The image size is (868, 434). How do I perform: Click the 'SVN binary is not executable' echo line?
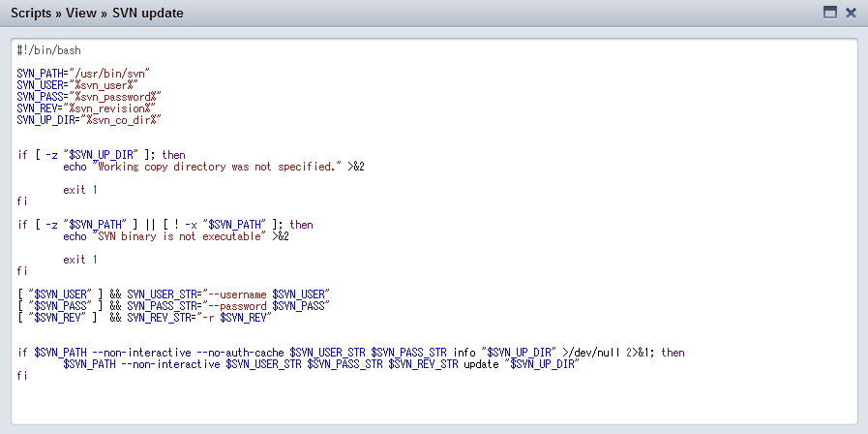click(176, 236)
